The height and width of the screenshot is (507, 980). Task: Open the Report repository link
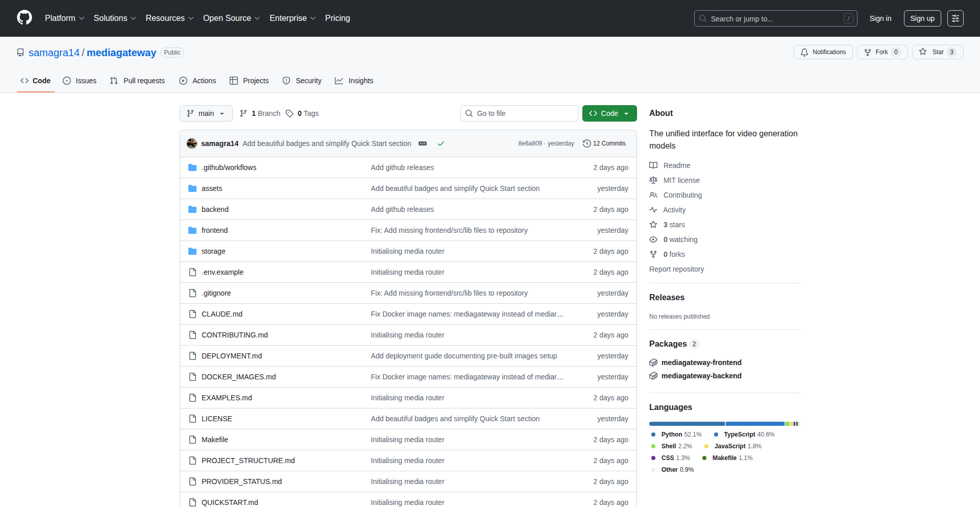(x=676, y=269)
